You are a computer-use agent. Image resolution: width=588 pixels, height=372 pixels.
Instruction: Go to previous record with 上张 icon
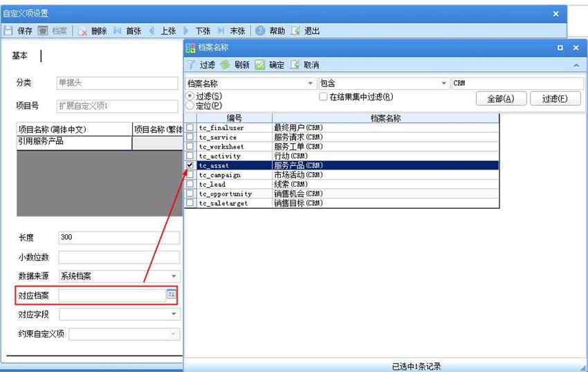tap(151, 30)
